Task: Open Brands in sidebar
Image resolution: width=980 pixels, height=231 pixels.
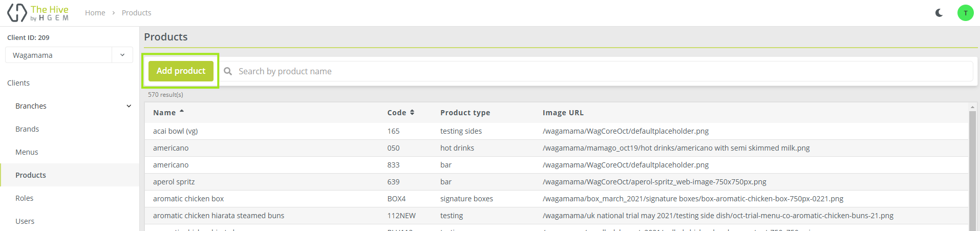Action: click(27, 129)
